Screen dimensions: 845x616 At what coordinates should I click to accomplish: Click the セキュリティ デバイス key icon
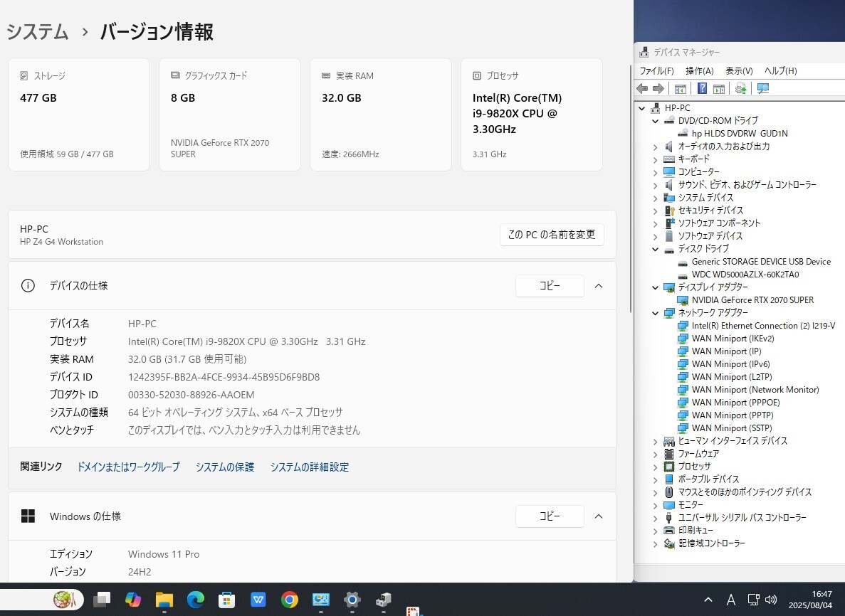point(668,211)
